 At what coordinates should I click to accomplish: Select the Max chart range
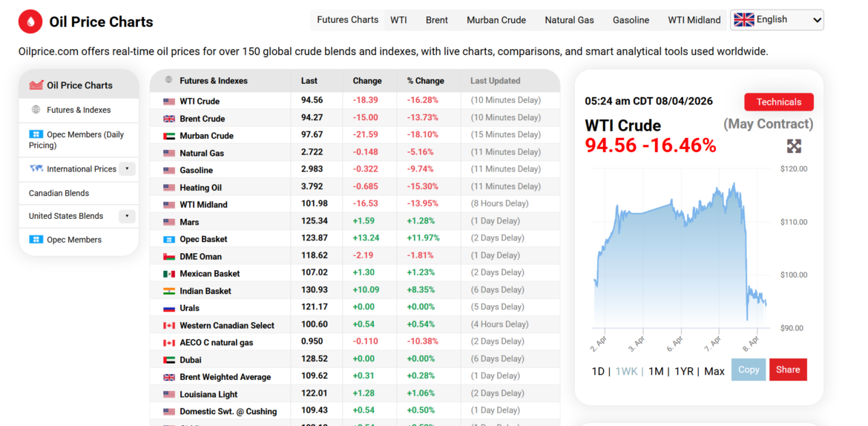click(x=714, y=371)
